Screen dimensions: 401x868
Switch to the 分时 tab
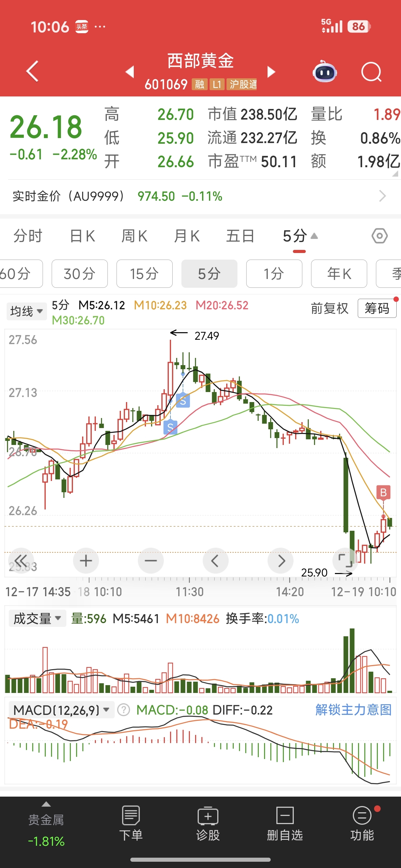pyautogui.click(x=28, y=236)
